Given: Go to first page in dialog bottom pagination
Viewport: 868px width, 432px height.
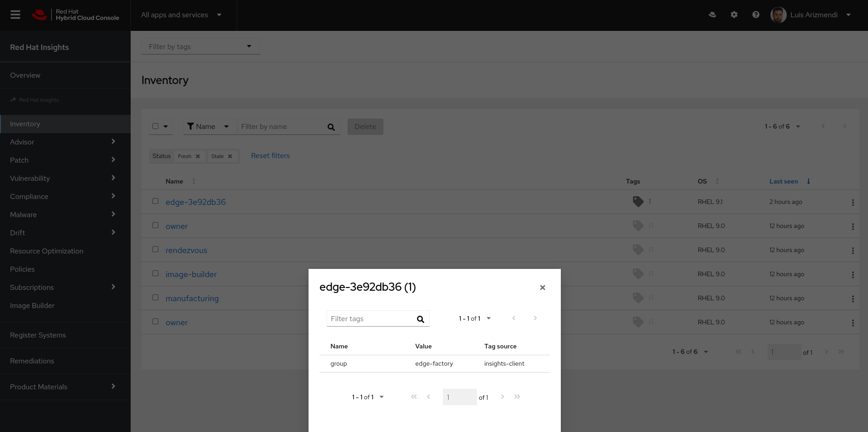Looking at the screenshot, I should (414, 397).
